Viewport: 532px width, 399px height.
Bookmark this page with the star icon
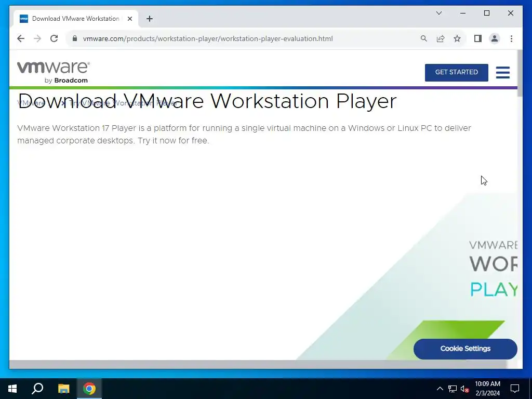pyautogui.click(x=457, y=38)
